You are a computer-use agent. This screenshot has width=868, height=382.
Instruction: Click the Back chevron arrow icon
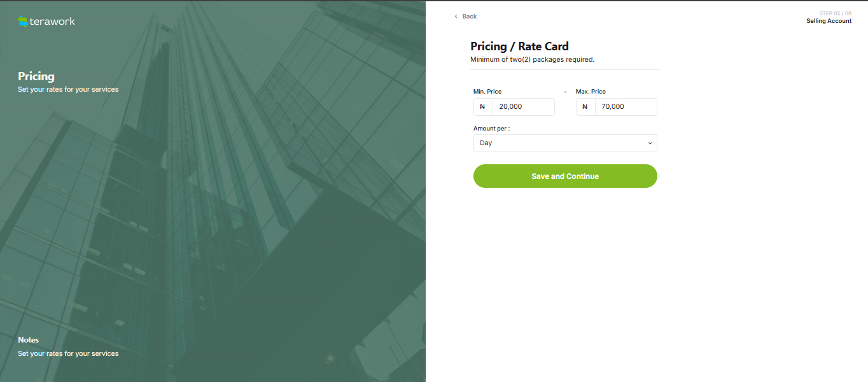coord(456,17)
